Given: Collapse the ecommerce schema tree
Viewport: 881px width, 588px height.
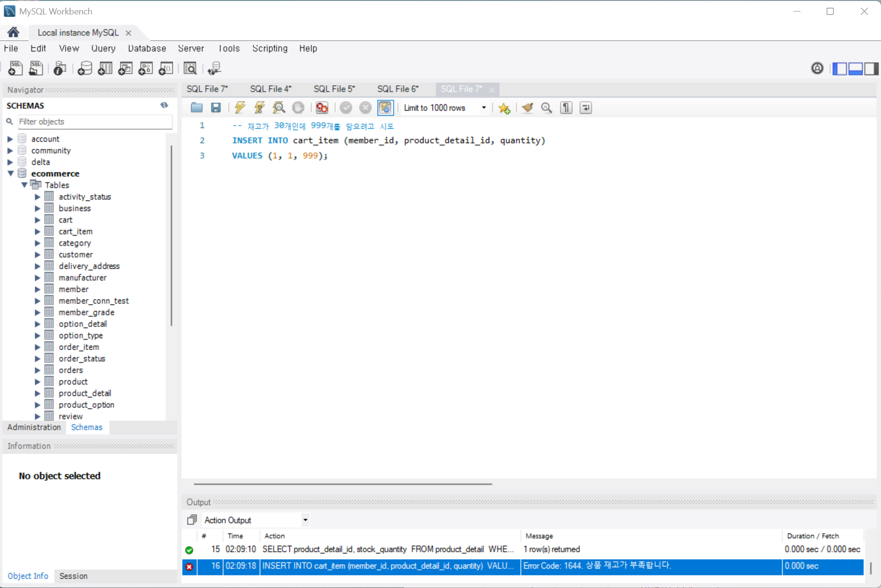Looking at the screenshot, I should [x=11, y=173].
